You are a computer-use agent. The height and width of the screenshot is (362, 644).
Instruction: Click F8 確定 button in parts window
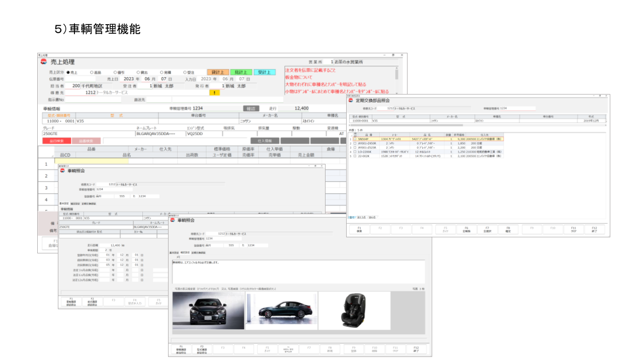[x=508, y=229]
